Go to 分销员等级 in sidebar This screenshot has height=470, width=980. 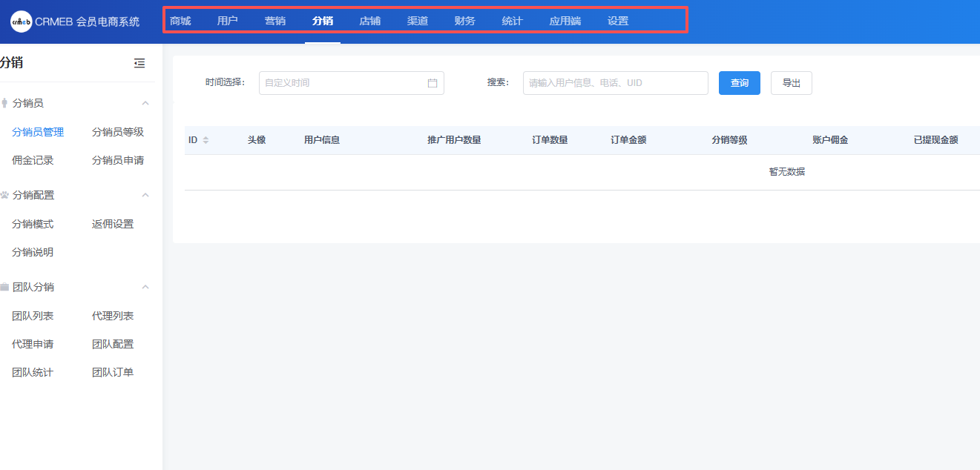pos(118,132)
